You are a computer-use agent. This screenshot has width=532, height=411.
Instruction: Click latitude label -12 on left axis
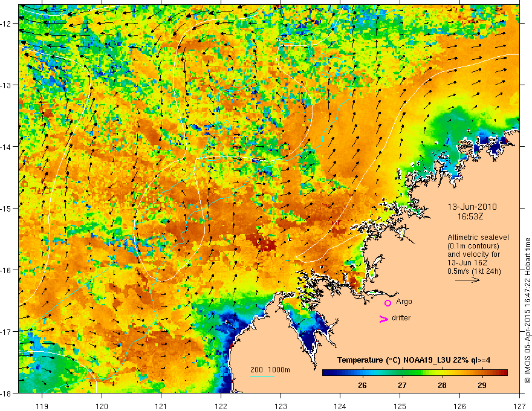pyautogui.click(x=7, y=24)
